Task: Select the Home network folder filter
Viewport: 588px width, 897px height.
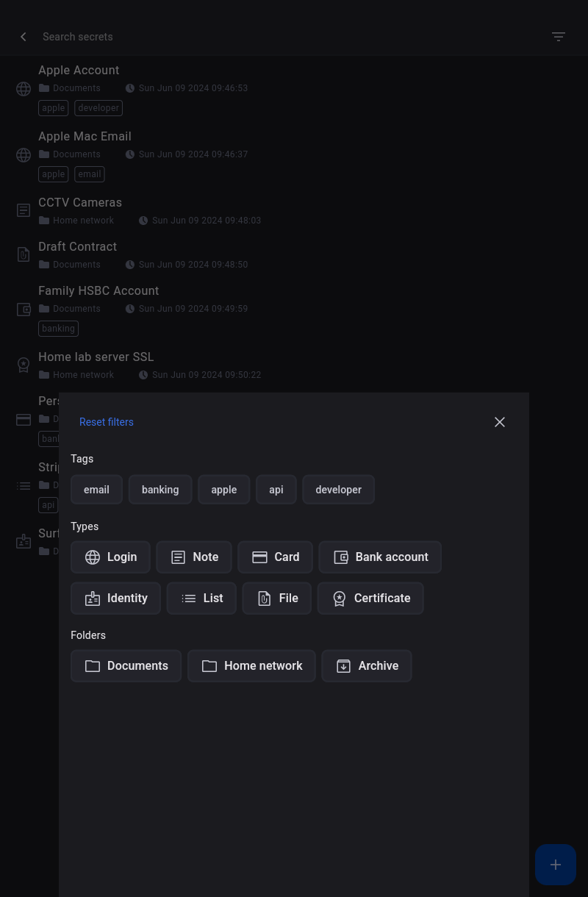Action: tap(251, 666)
